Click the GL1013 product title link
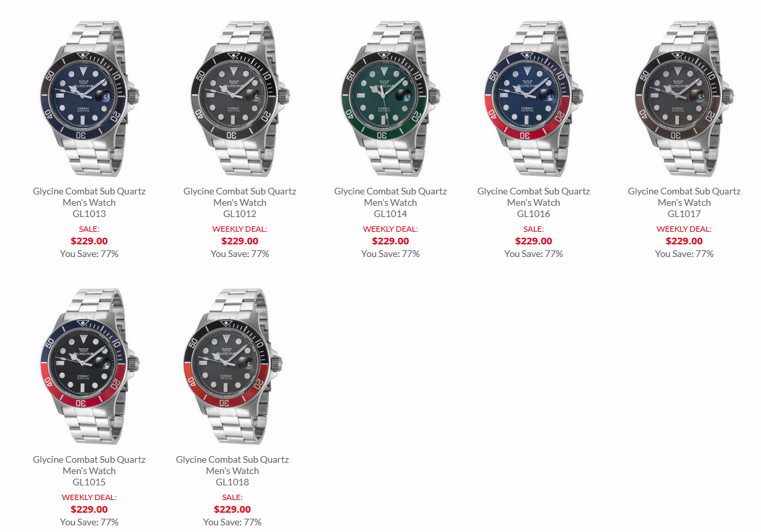The image size is (761, 532). point(89,202)
